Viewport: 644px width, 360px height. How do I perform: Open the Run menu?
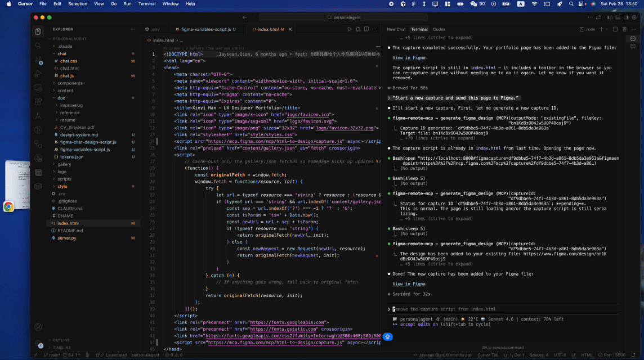[127, 4]
